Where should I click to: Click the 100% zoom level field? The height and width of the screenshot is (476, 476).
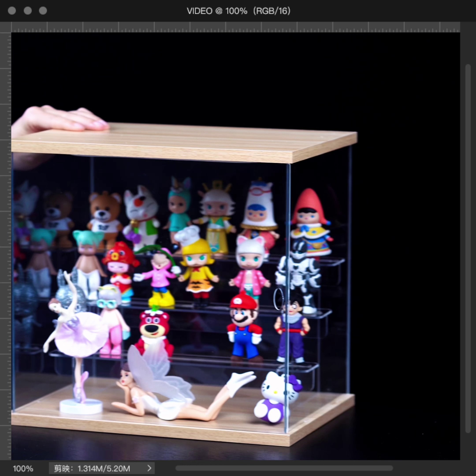pyautogui.click(x=23, y=468)
